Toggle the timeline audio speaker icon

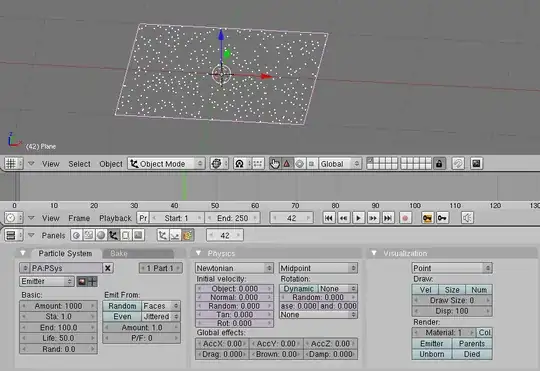point(467,218)
